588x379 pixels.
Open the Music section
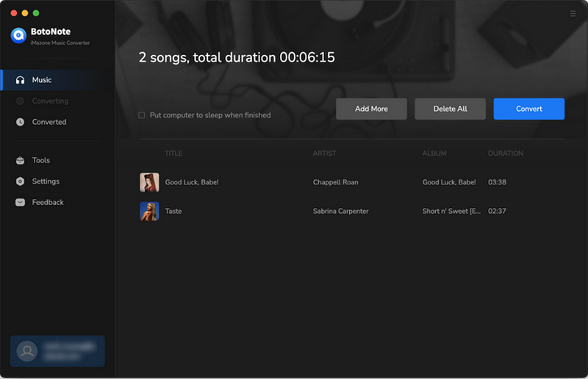[x=58, y=80]
